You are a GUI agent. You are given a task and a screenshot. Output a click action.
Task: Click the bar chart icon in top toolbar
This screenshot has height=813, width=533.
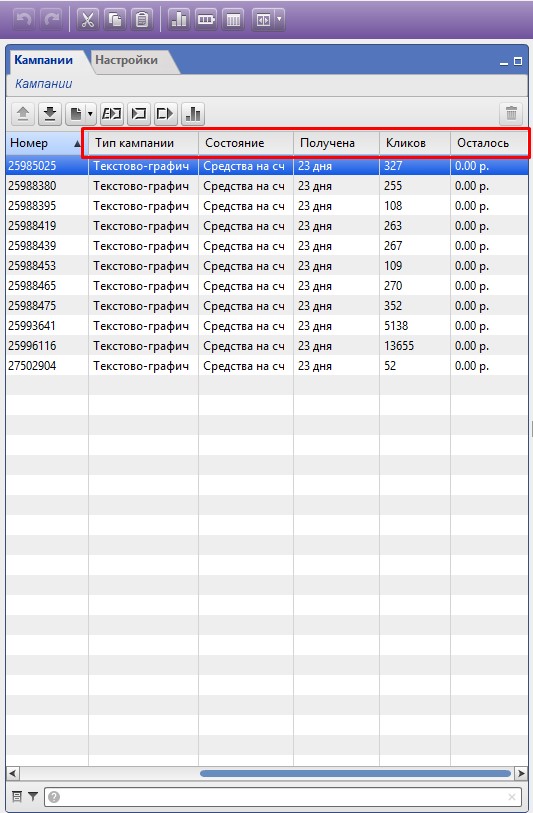coord(179,20)
